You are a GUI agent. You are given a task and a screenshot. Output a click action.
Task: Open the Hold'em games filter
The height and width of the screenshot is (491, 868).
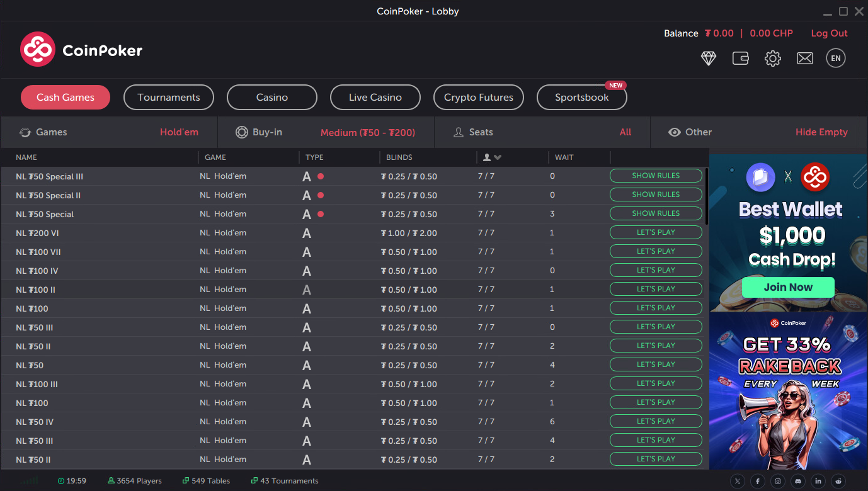click(x=179, y=132)
